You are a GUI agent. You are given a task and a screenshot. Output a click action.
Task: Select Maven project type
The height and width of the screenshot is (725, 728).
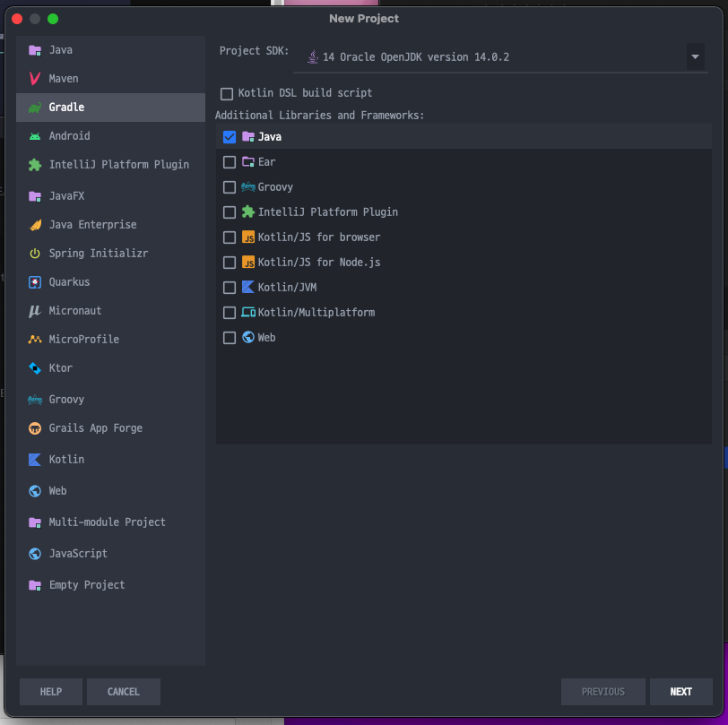(x=110, y=79)
